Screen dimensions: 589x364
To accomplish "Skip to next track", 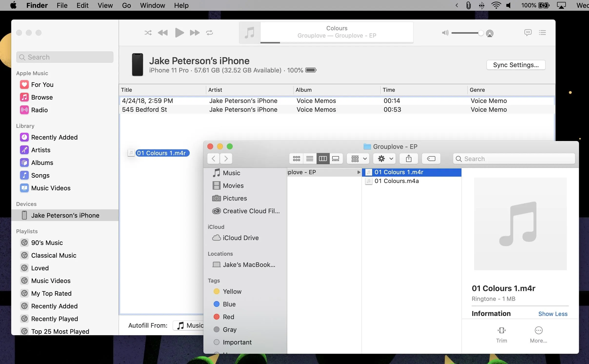I will (x=195, y=33).
